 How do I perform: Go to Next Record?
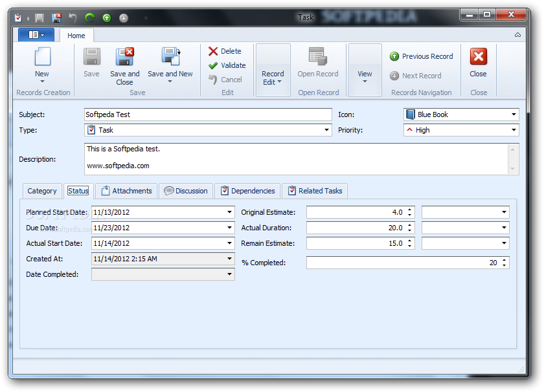coord(415,76)
